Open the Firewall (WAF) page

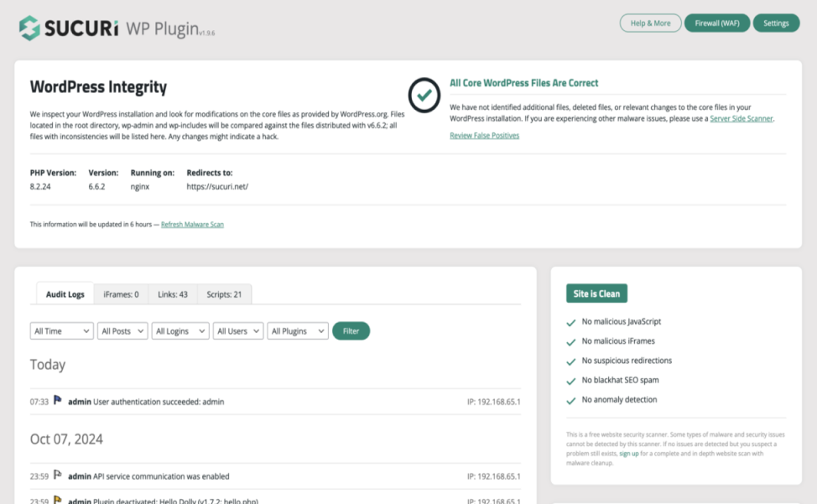tap(717, 23)
